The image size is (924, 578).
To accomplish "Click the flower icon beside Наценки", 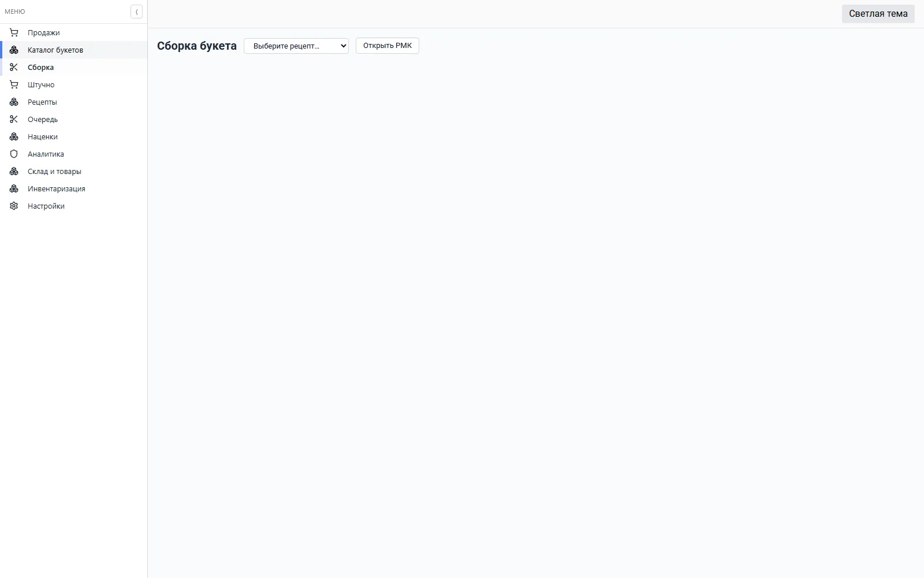I will (14, 136).
